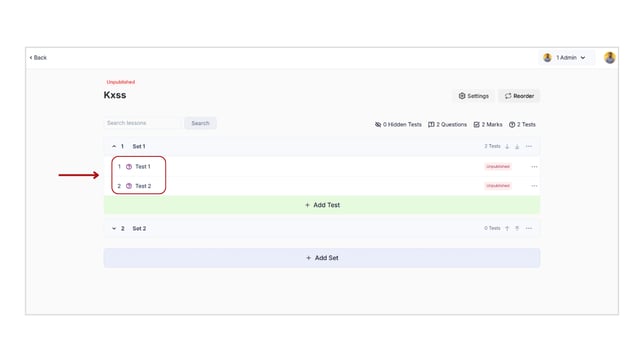Image resolution: width=644 pixels, height=362 pixels.
Task: Click the clock icon beside Test 1
Action: (129, 166)
